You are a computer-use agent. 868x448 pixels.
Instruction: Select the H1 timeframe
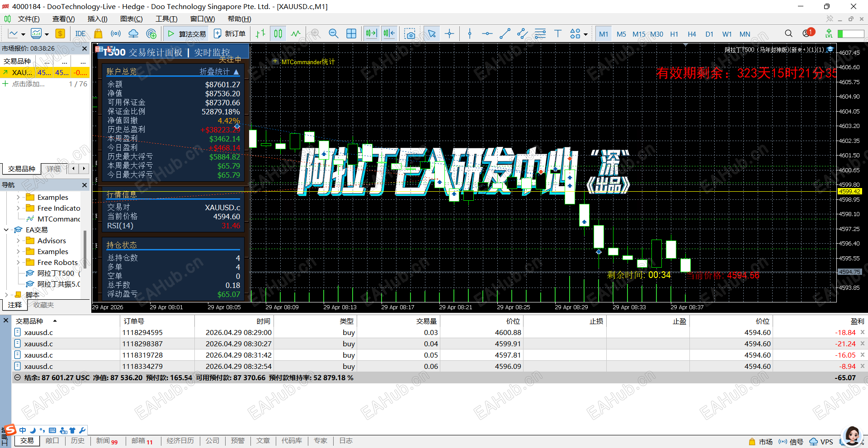click(674, 34)
